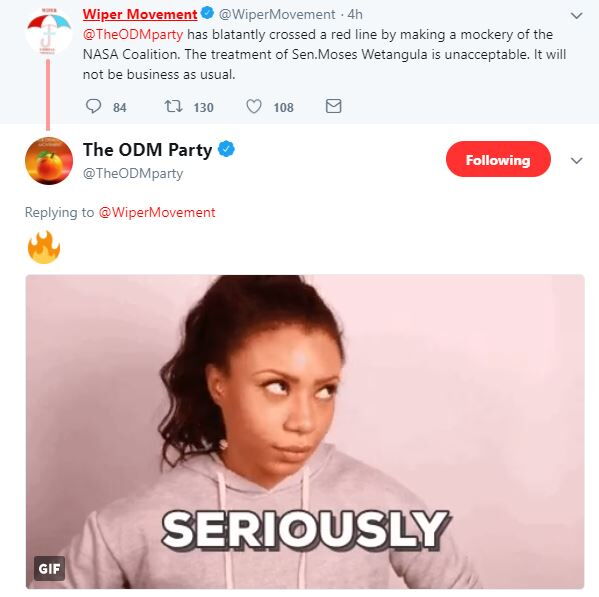Click the reply speech bubble icon
Image resolution: width=599 pixels, height=597 pixels.
93,106
